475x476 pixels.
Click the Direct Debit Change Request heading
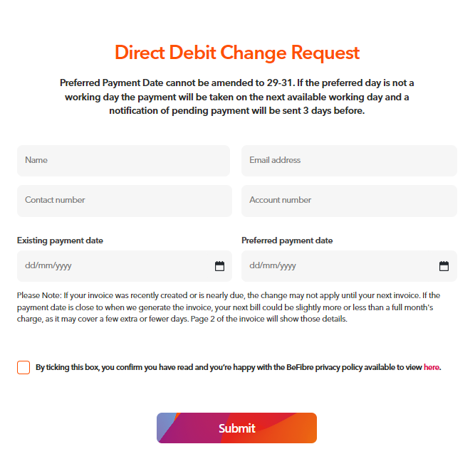(x=237, y=53)
